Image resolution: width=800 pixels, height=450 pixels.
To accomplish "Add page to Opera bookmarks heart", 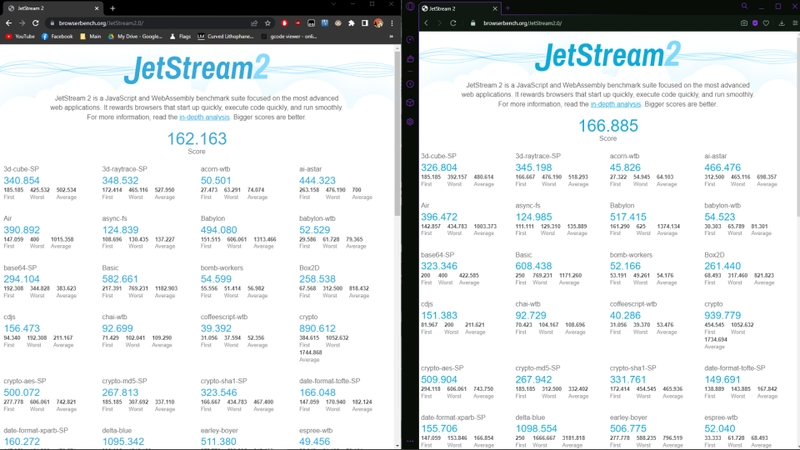I will [766, 23].
